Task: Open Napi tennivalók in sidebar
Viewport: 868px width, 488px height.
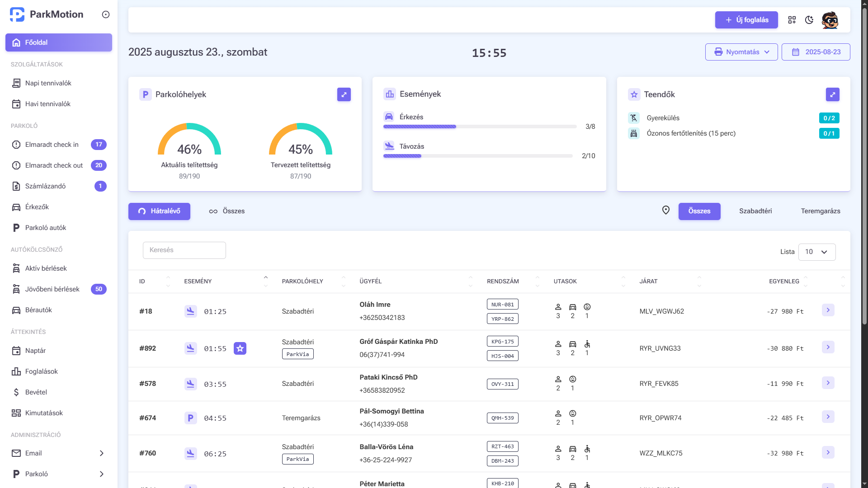Action: pyautogui.click(x=48, y=83)
